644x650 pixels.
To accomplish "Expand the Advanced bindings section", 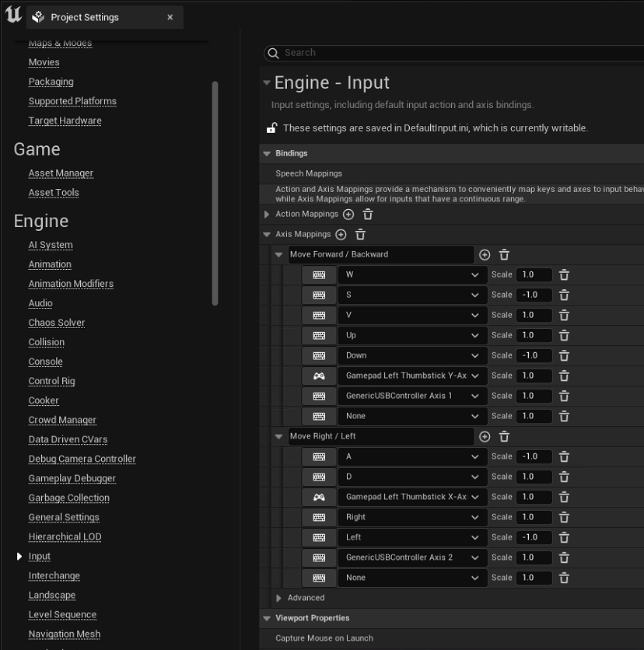I will (279, 599).
